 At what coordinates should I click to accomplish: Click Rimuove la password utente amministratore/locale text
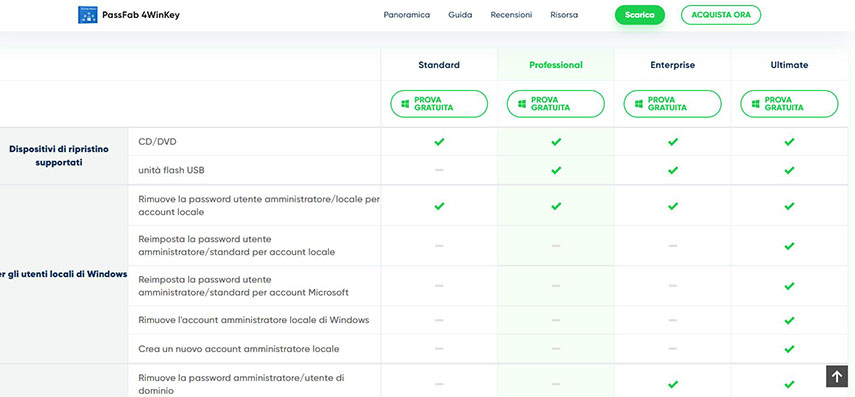coord(259,206)
